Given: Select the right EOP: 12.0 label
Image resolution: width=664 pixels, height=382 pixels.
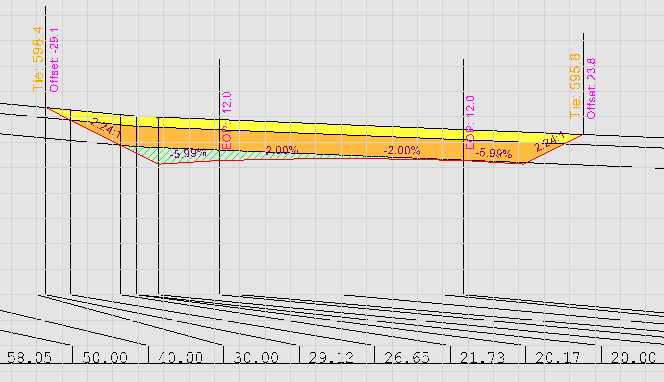Looking at the screenshot, I should click(470, 122).
